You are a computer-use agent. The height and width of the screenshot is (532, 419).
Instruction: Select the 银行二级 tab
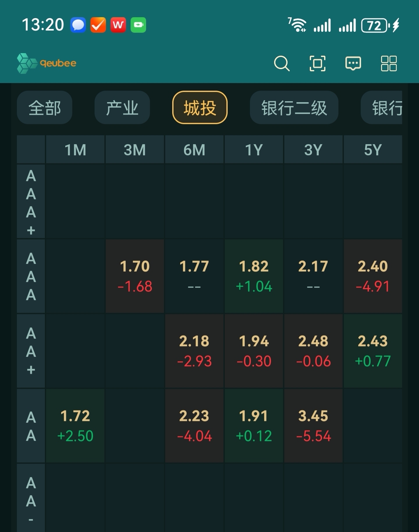coord(294,108)
